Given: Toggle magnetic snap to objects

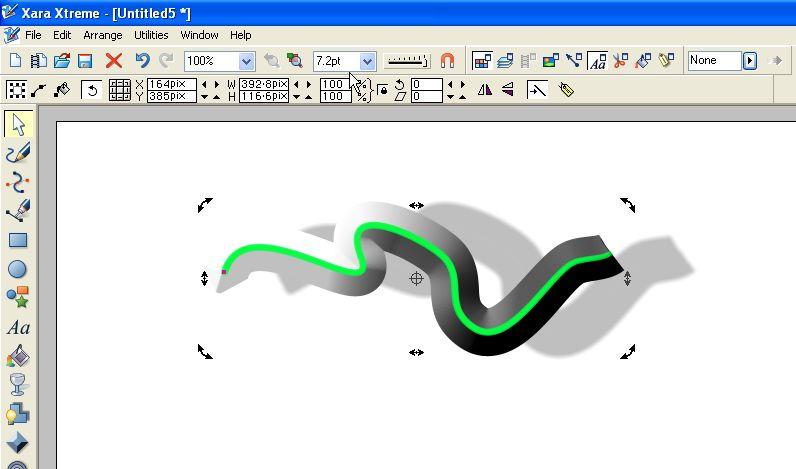Looking at the screenshot, I should (x=447, y=61).
